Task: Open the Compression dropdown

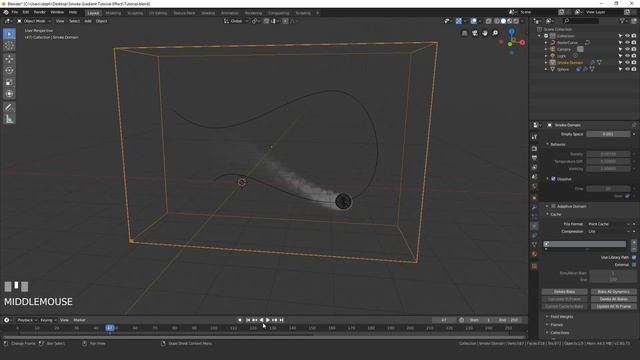Action: click(609, 231)
